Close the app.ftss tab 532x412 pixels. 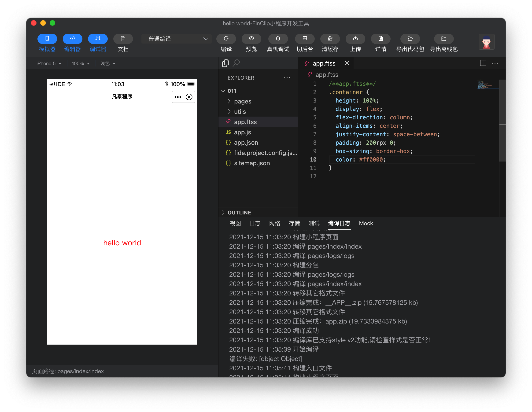point(347,63)
